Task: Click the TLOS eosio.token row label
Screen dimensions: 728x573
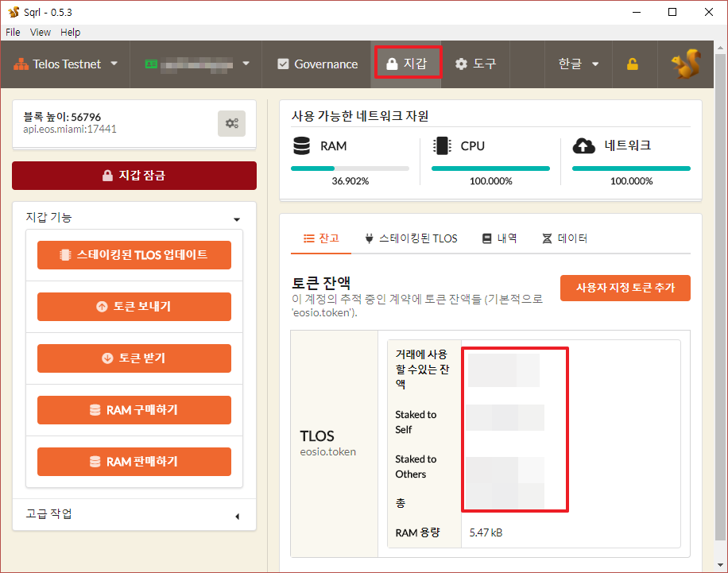Action: pyautogui.click(x=327, y=443)
